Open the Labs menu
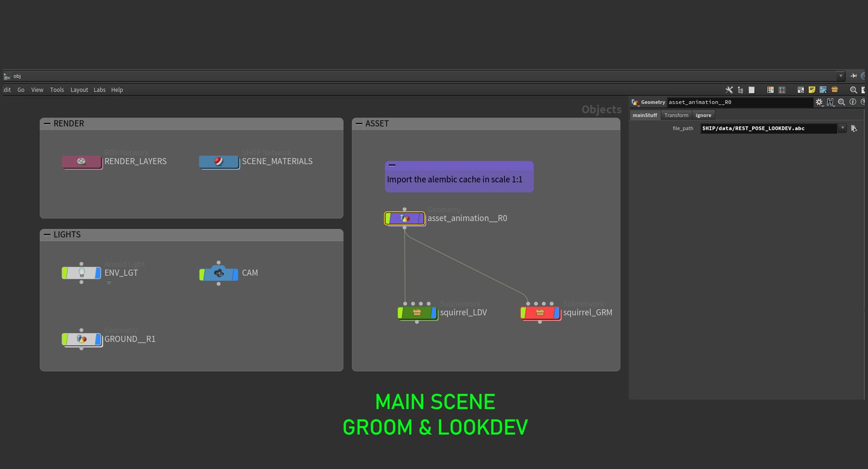 [x=99, y=90]
